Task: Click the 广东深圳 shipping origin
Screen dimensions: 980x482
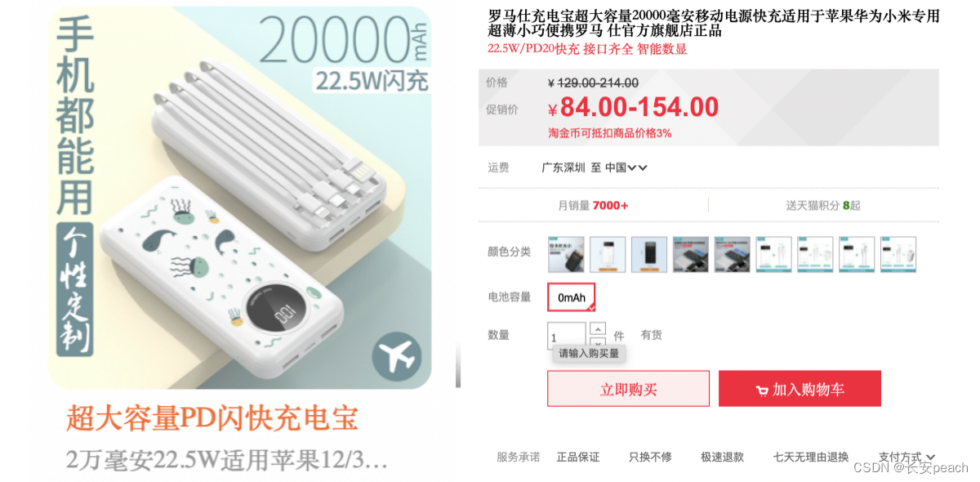Action: pyautogui.click(x=563, y=167)
